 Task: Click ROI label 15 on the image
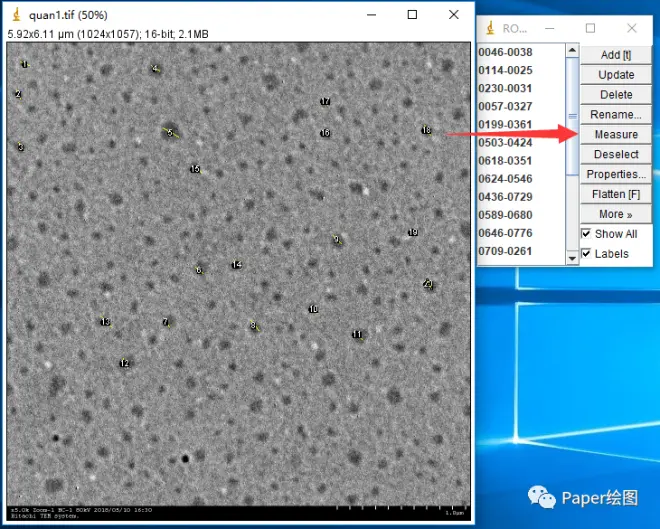[x=195, y=169]
